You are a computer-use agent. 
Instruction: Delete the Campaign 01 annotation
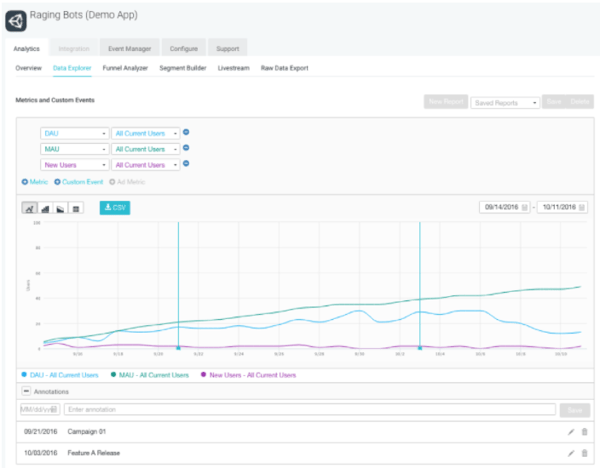[584, 430]
